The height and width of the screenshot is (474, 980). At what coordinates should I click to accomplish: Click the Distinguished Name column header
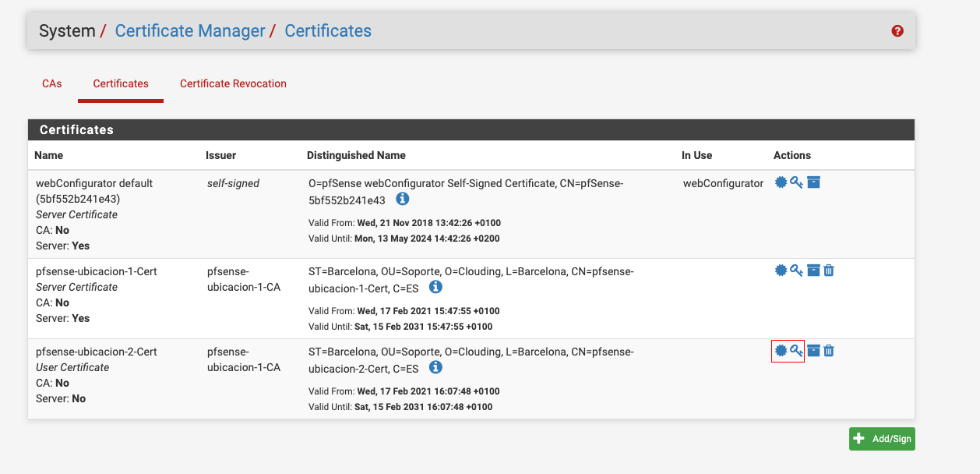(x=356, y=155)
